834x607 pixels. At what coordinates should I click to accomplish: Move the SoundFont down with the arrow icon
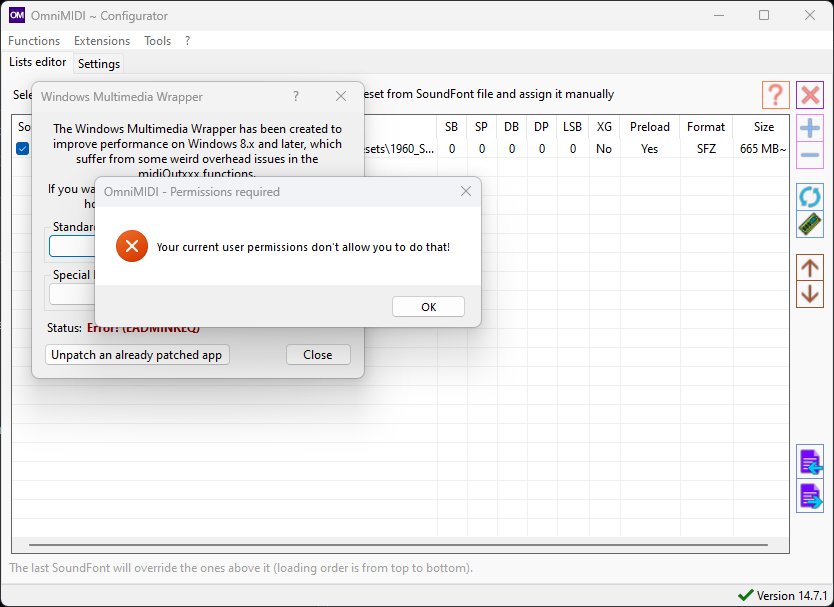coord(810,293)
